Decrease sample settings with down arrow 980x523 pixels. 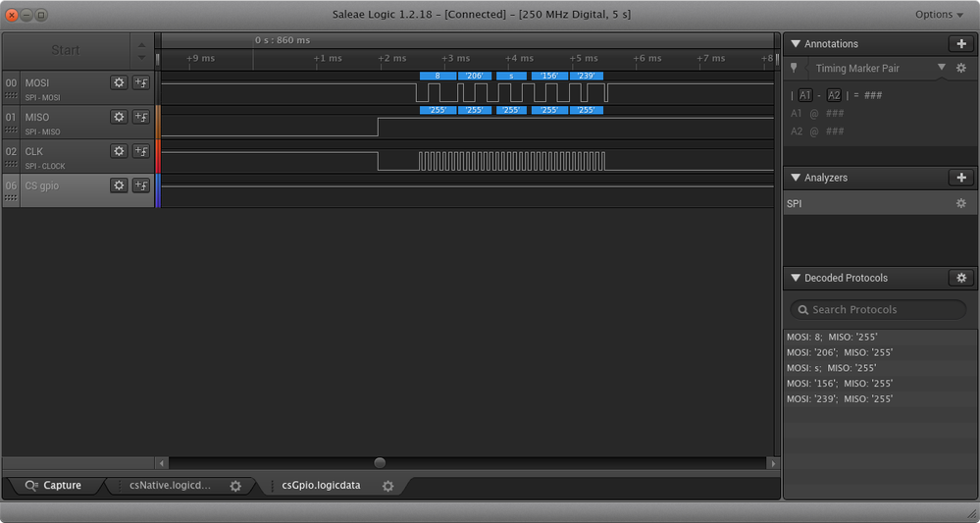142,58
